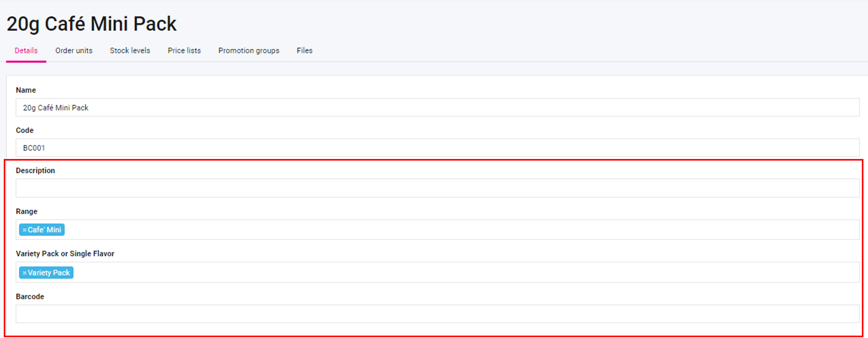Open the Stock levels tab
Screen dimensions: 868x338
pyautogui.click(x=130, y=51)
